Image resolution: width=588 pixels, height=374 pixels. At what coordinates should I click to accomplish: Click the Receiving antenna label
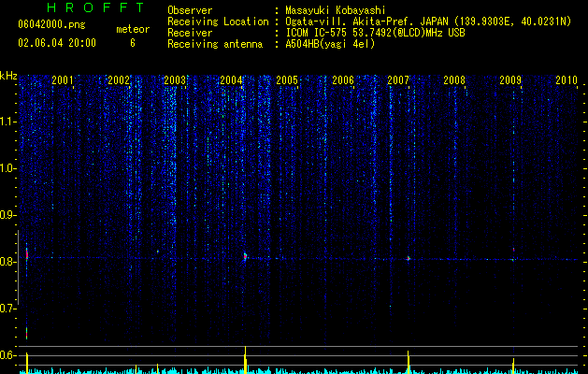coord(215,44)
